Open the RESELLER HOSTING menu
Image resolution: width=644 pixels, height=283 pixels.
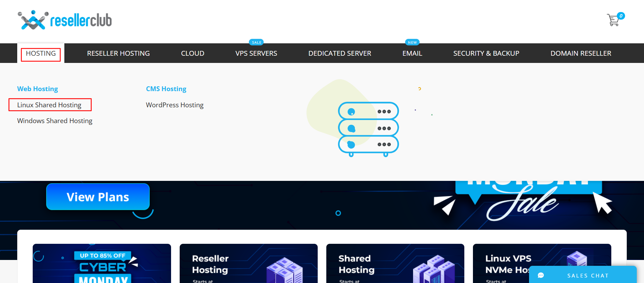tap(118, 53)
